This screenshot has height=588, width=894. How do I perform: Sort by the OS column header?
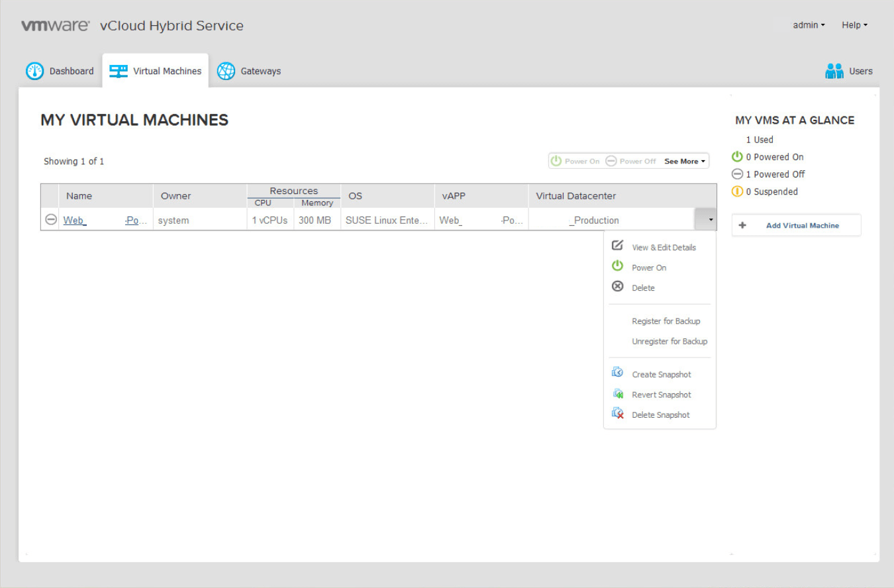(387, 196)
